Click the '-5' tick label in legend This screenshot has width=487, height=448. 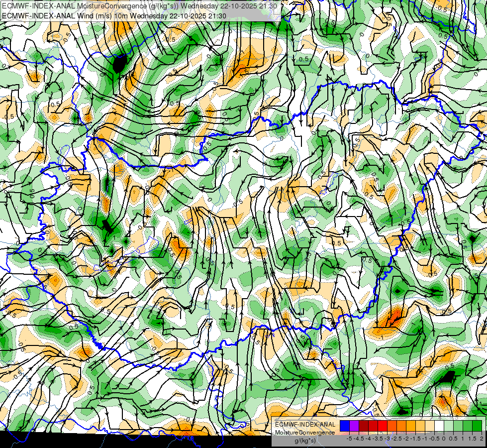click(349, 439)
